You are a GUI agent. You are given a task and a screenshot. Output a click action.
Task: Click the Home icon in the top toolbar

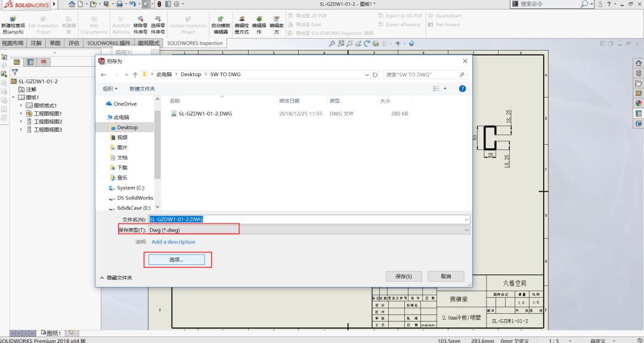click(x=72, y=4)
